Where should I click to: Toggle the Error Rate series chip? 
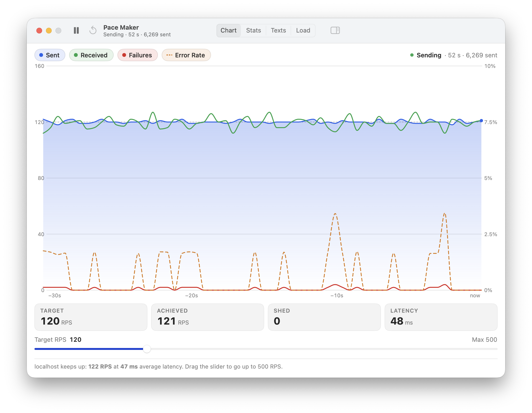186,55
